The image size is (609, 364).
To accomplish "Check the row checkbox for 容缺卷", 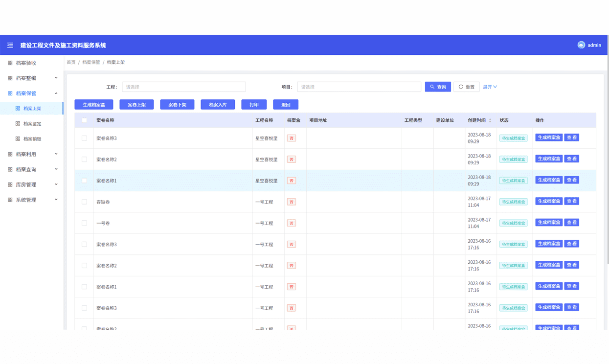I will pyautogui.click(x=84, y=202).
